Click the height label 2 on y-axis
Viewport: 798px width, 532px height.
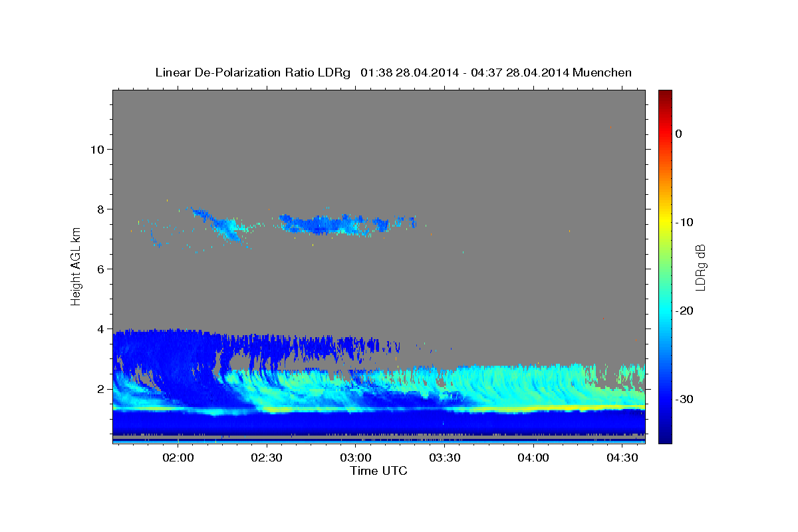(x=100, y=388)
